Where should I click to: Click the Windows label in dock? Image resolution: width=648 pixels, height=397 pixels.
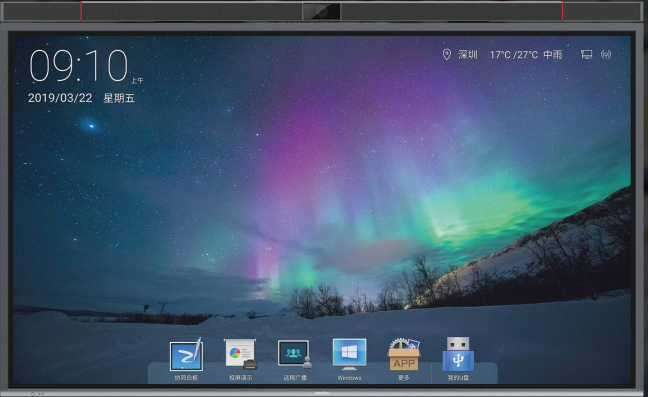click(349, 378)
